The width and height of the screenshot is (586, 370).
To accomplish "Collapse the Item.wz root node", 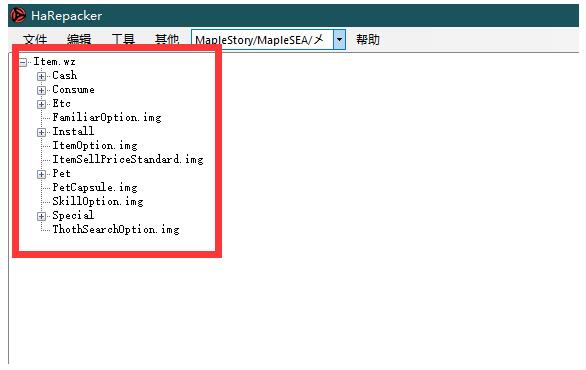I will coord(23,62).
